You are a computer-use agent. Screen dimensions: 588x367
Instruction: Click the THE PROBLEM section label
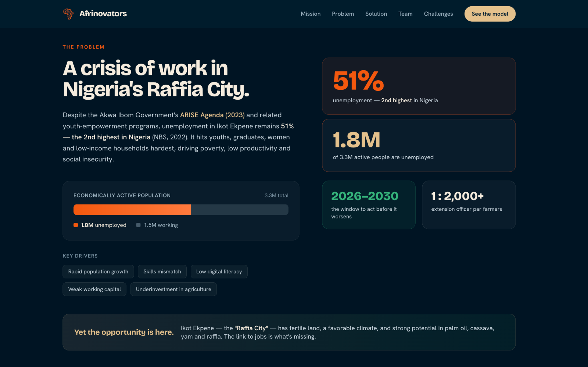coord(83,47)
